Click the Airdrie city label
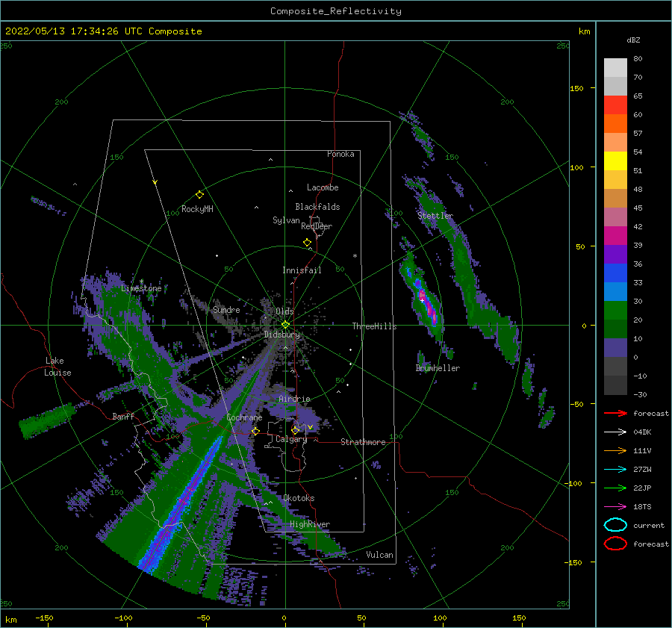The width and height of the screenshot is (672, 628). pyautogui.click(x=294, y=399)
